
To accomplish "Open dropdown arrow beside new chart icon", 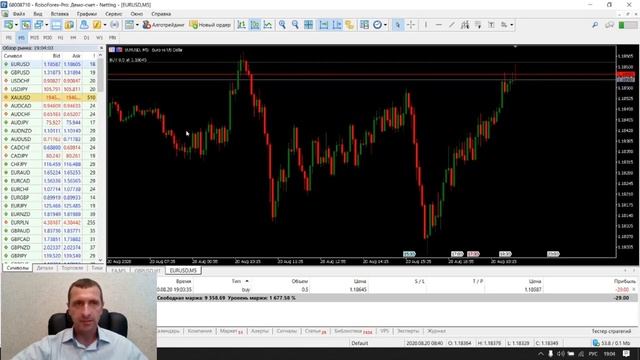I will coord(16,25).
